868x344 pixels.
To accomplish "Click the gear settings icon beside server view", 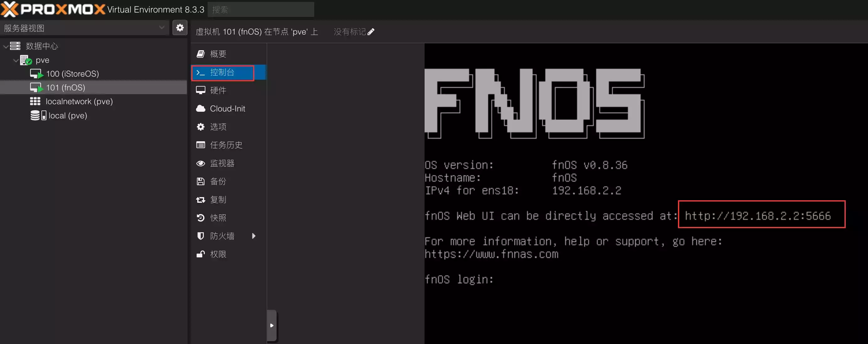I will coord(180,28).
